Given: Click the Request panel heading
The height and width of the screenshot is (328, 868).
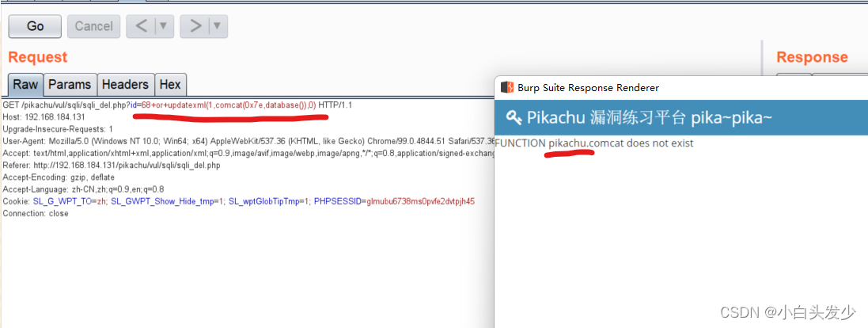Looking at the screenshot, I should 38,57.
